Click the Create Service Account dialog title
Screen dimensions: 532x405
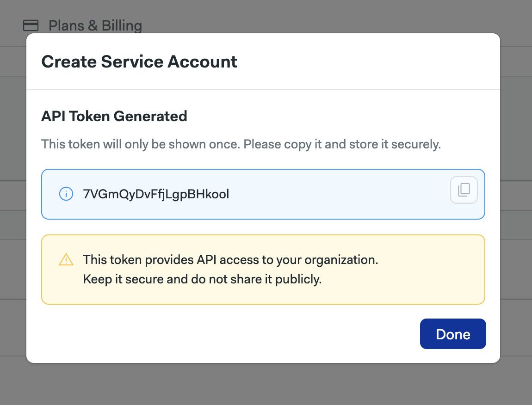139,61
